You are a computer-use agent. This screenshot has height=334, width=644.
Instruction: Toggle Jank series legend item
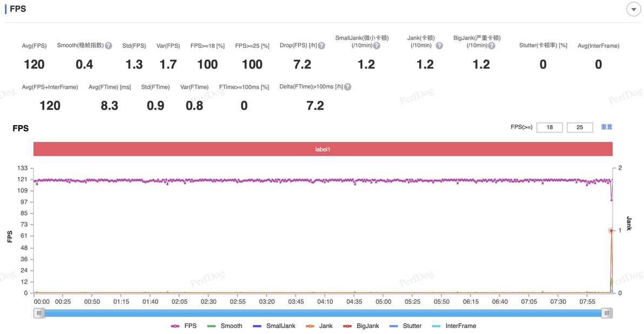pos(319,326)
